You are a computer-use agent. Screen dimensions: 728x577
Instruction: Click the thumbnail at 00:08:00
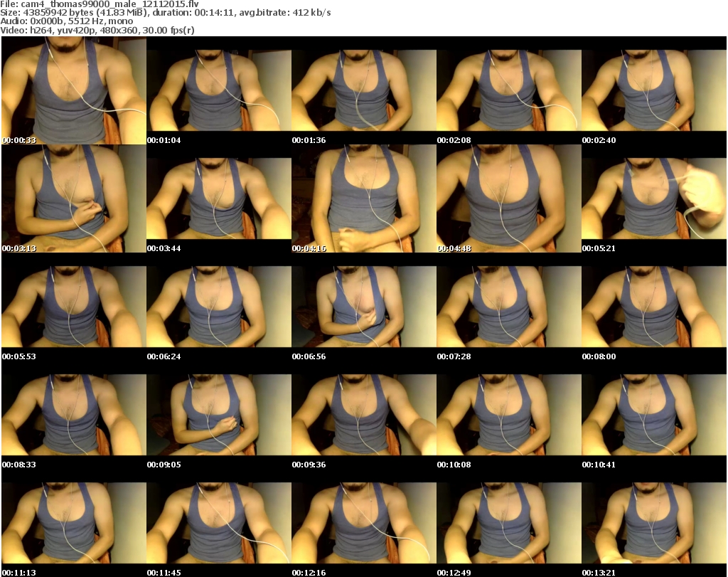[654, 307]
